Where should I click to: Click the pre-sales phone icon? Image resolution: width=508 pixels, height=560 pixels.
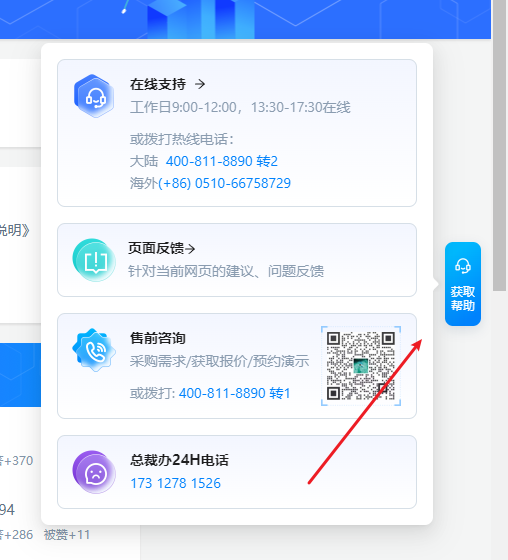click(94, 350)
